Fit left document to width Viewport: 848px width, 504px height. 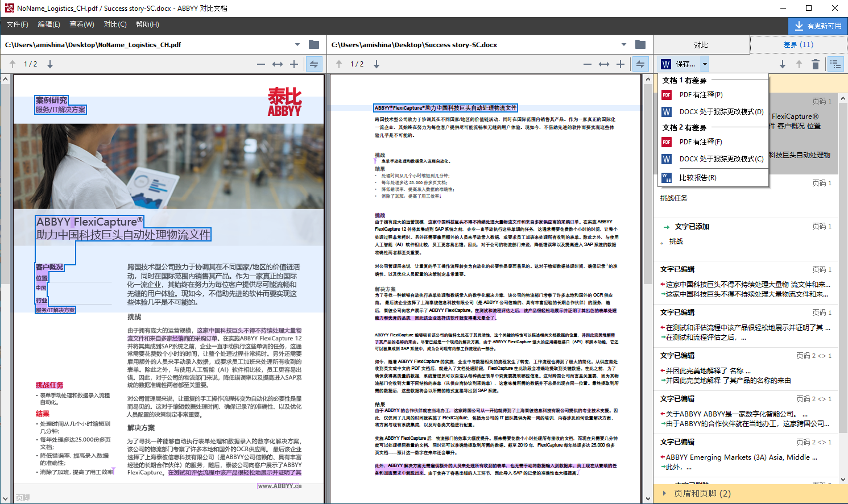[x=278, y=64]
